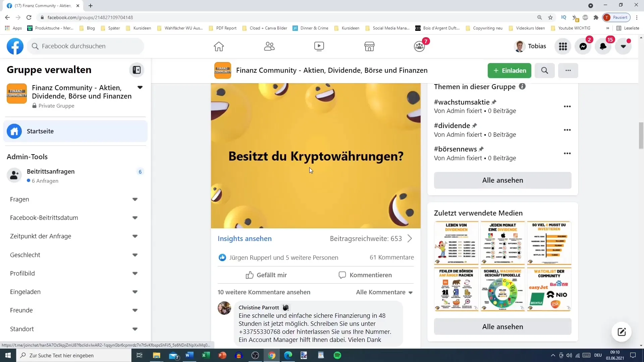Image resolution: width=644 pixels, height=362 pixels.
Task: Open Excel from the taskbar
Action: 206,355
